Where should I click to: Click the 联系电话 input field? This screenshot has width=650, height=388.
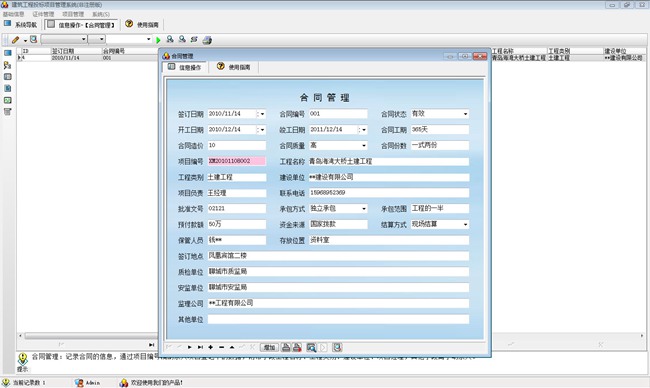[x=389, y=193]
